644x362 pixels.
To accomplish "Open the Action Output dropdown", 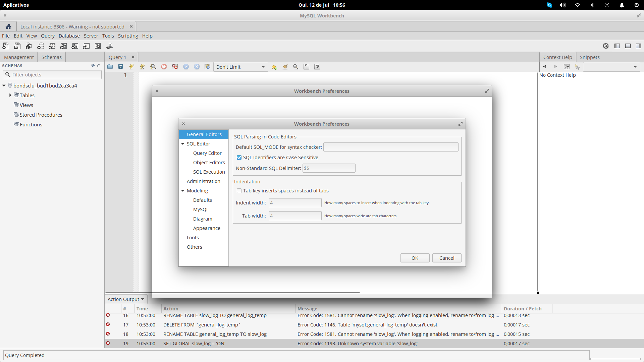I will coord(126,299).
